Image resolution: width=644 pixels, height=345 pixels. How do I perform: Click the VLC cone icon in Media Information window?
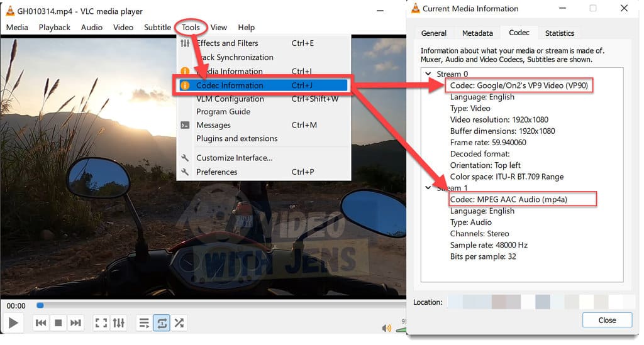click(x=416, y=8)
